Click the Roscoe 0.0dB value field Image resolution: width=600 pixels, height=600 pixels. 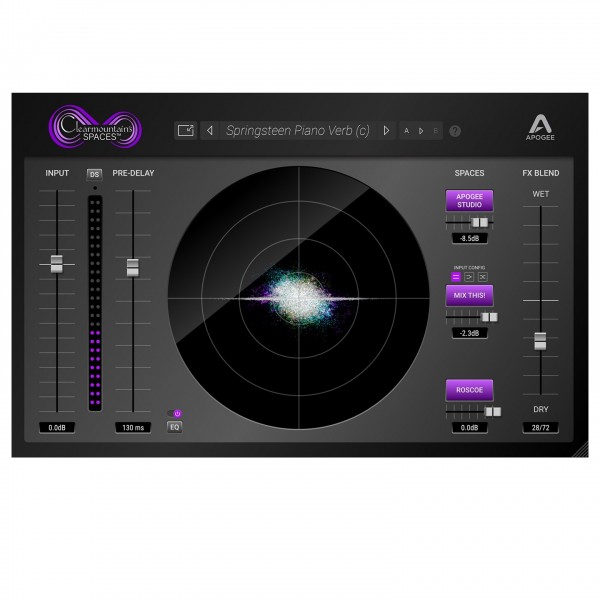470,427
